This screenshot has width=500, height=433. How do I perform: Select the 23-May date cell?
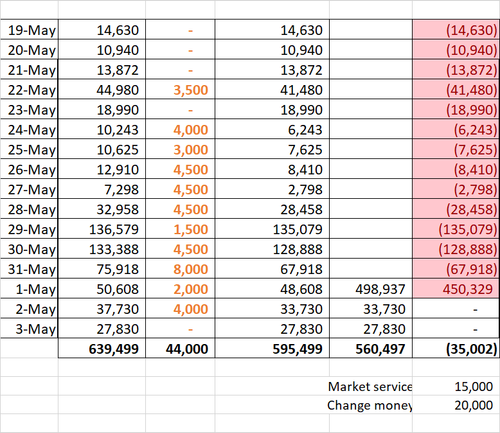(29, 110)
